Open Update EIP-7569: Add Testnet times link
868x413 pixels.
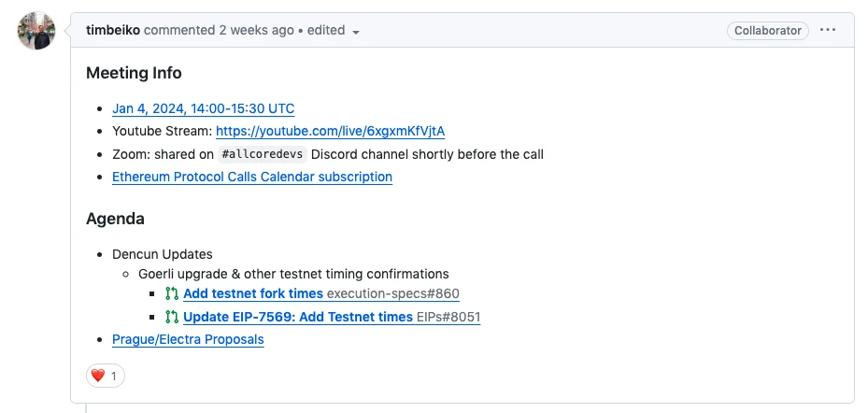click(298, 317)
